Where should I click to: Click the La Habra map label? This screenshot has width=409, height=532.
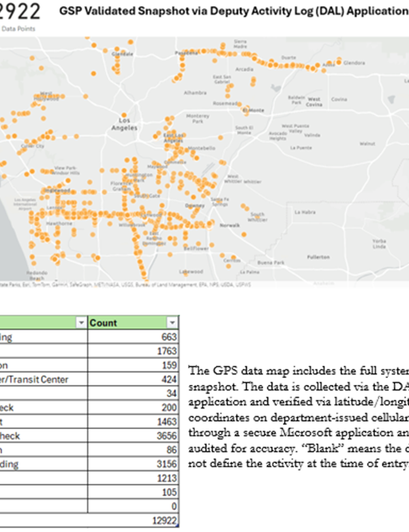(303, 212)
